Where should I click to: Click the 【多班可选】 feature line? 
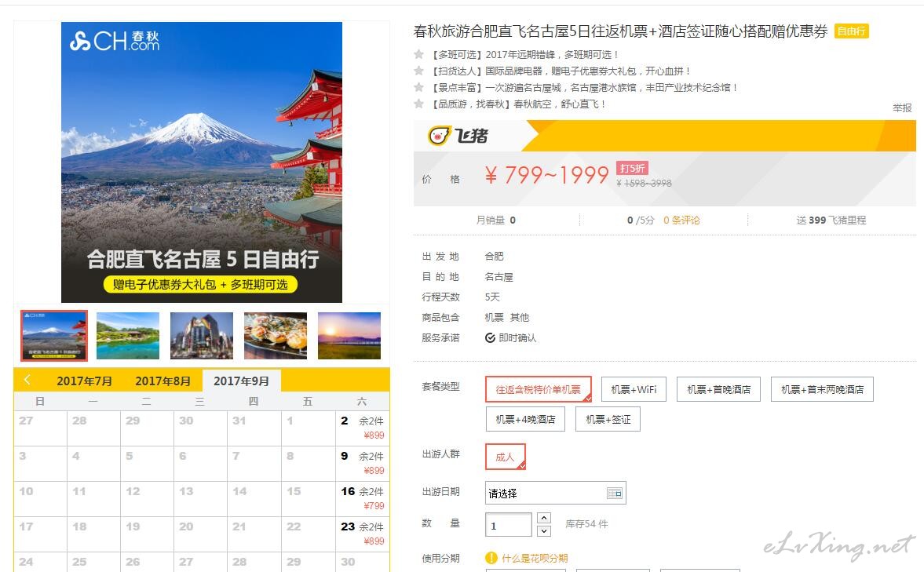coord(524,55)
